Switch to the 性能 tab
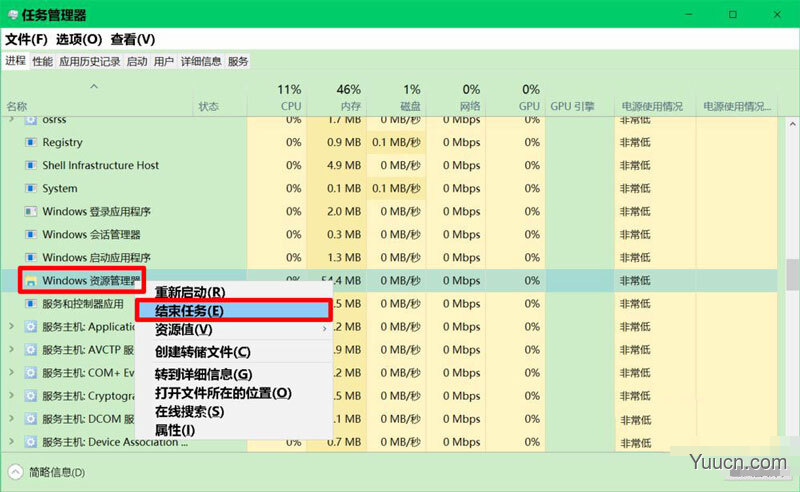800x492 pixels. 42,62
